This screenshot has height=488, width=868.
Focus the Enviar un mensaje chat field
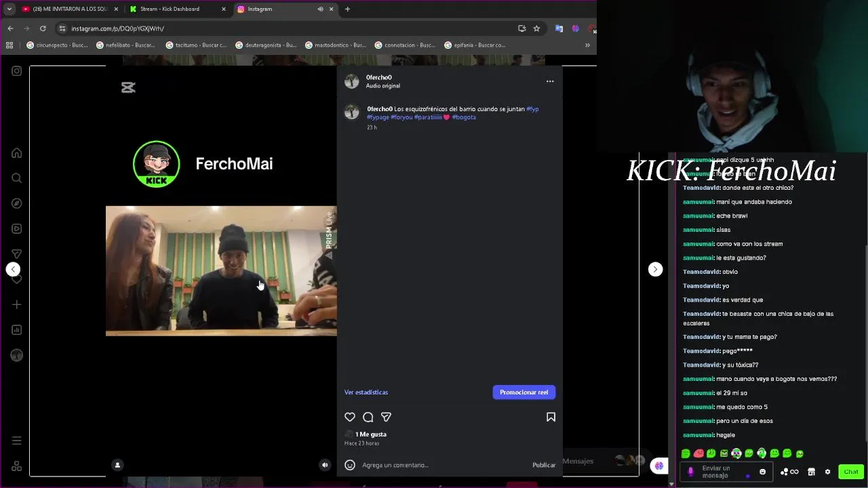pyautogui.click(x=726, y=472)
